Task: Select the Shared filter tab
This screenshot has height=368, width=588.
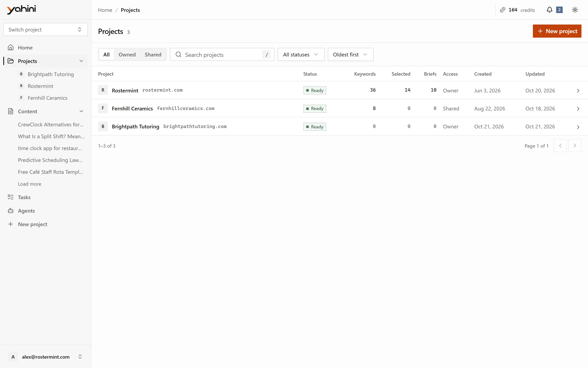Action: tap(153, 55)
